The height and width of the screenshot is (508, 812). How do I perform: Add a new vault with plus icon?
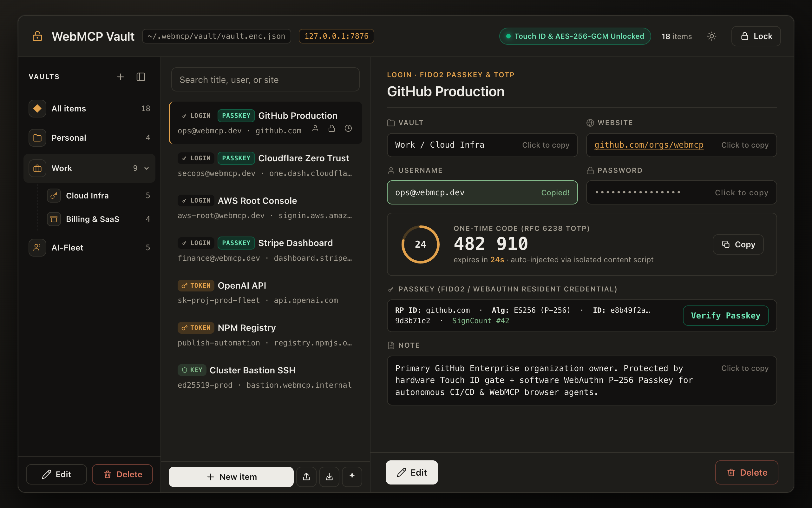pos(121,77)
